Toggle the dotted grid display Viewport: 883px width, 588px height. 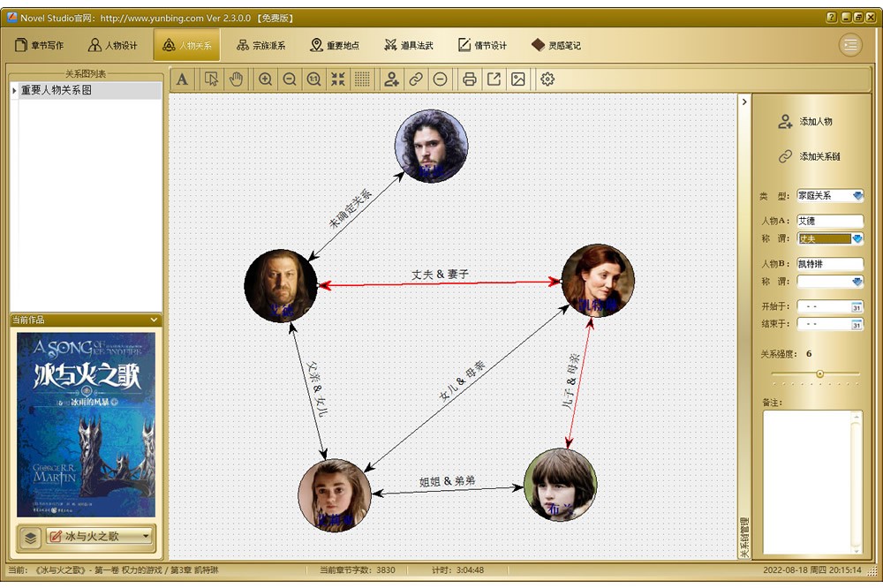[362, 79]
